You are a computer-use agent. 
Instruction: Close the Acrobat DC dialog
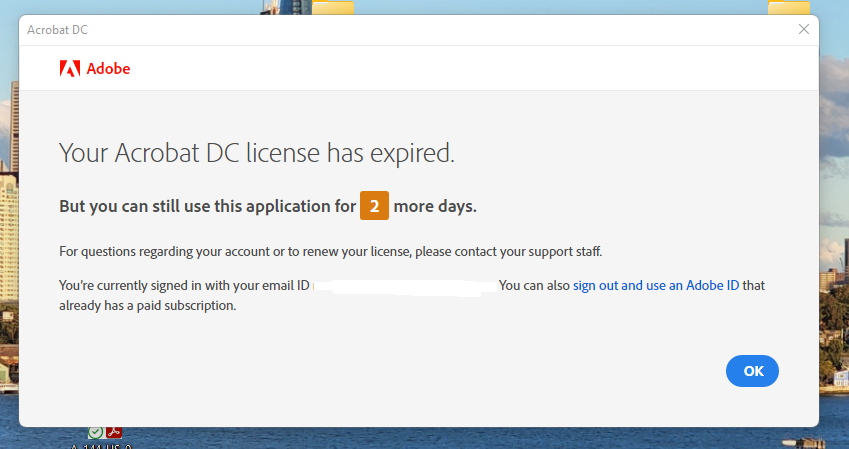tap(804, 29)
